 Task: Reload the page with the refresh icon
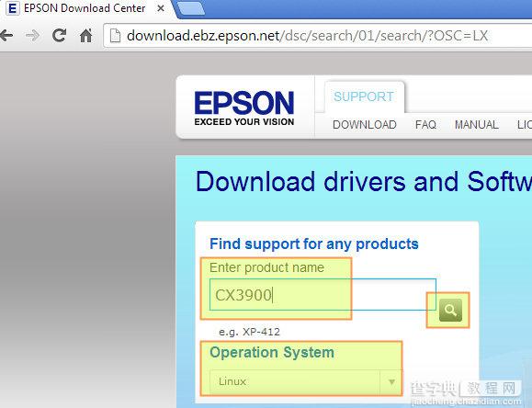(59, 35)
